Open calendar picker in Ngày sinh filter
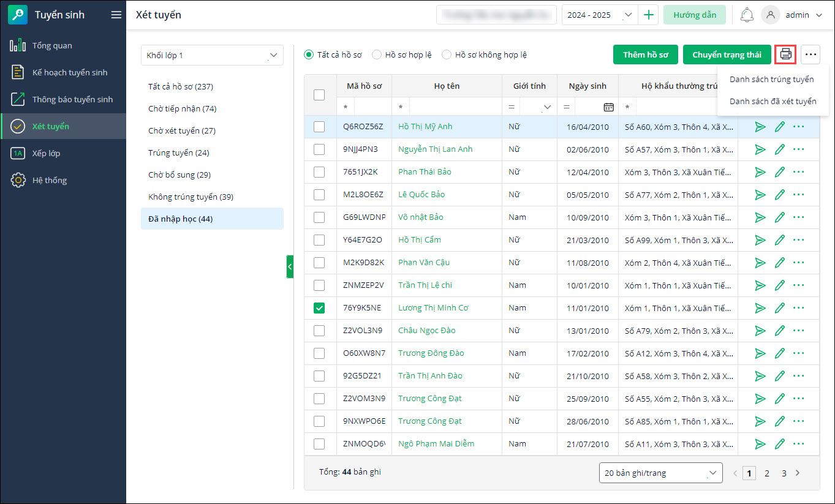The image size is (835, 504). point(608,107)
